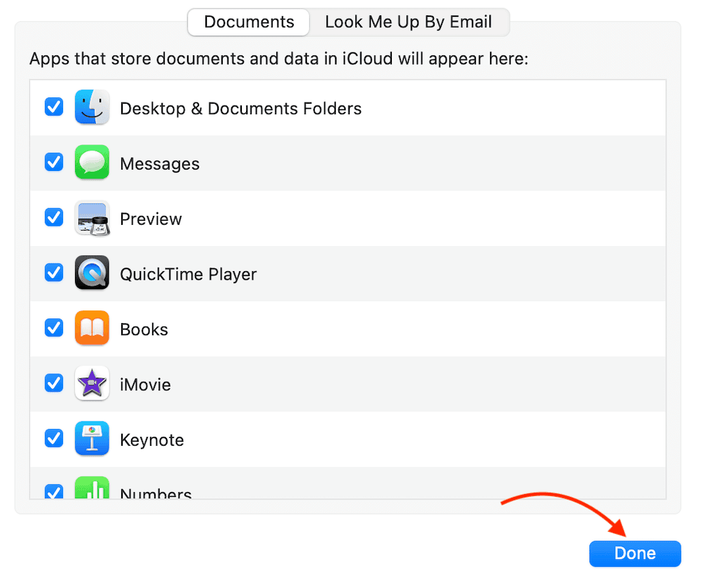The image size is (701, 588).
Task: Toggle the Numbers checkbox
Action: pyautogui.click(x=54, y=491)
